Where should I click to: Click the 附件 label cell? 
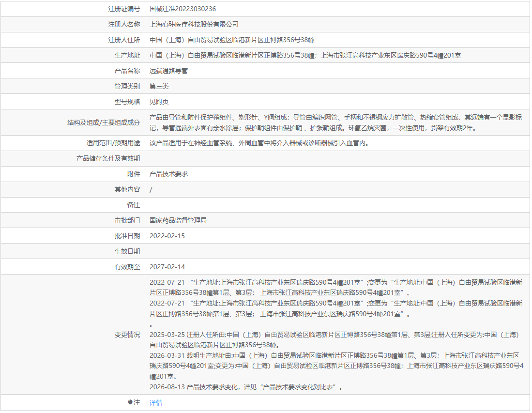pyautogui.click(x=73, y=174)
